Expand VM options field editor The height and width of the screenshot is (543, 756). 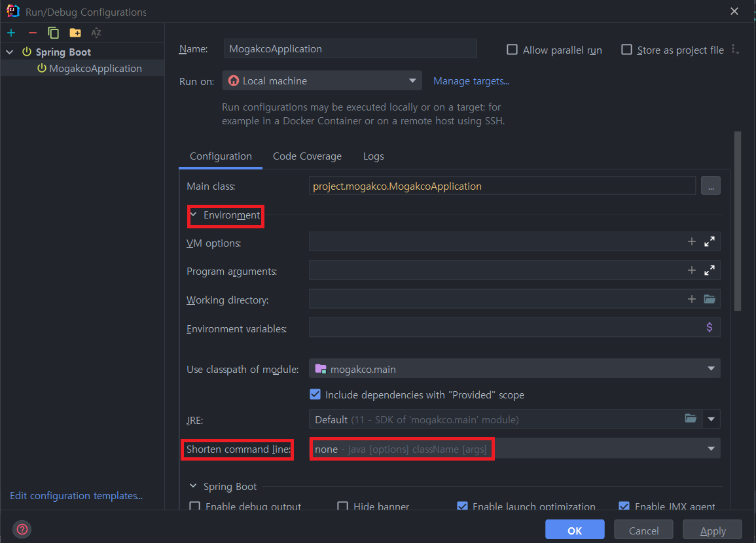click(710, 241)
